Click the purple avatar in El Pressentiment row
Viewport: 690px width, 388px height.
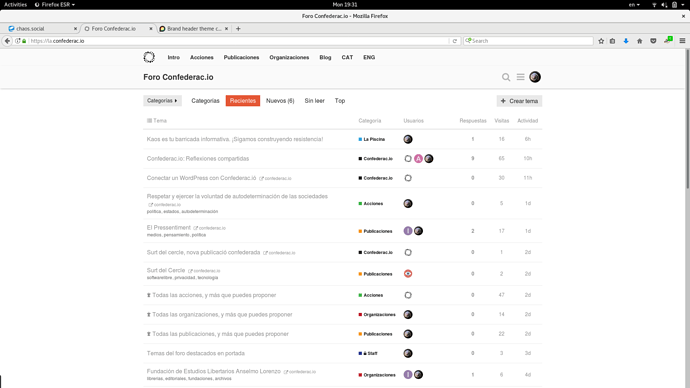[x=408, y=231]
